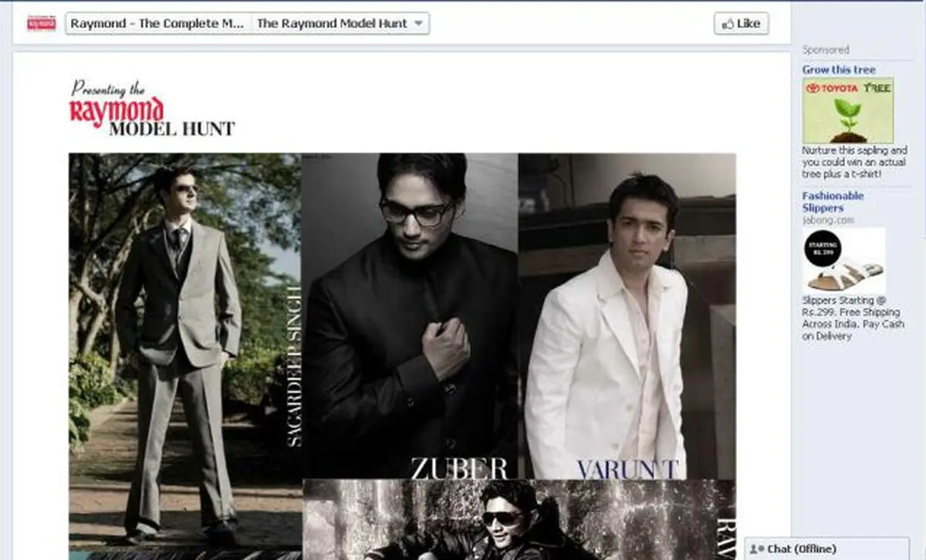Like the Raymond page

pos(741,23)
